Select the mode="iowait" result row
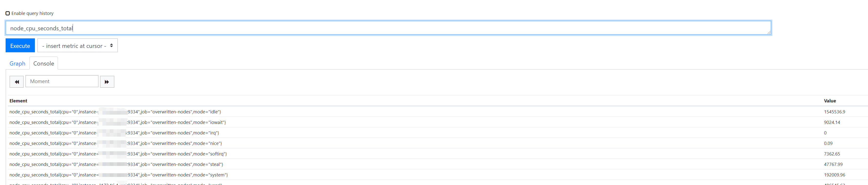 click(x=118, y=122)
